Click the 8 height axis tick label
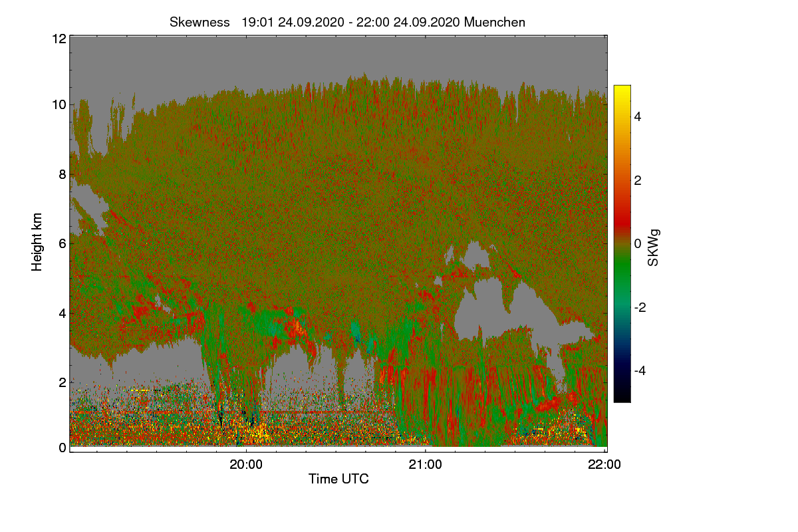The height and width of the screenshot is (532, 798). tap(62, 174)
